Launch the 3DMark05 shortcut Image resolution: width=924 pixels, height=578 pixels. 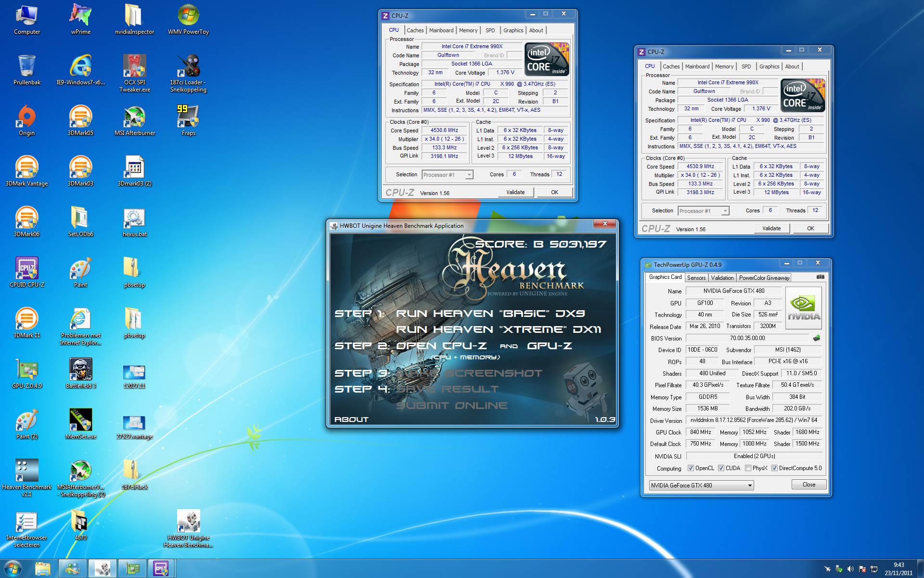point(80,120)
